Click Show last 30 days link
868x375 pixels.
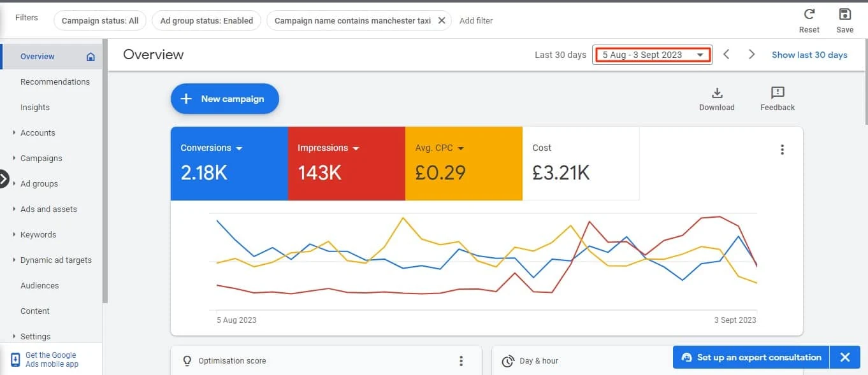point(809,55)
